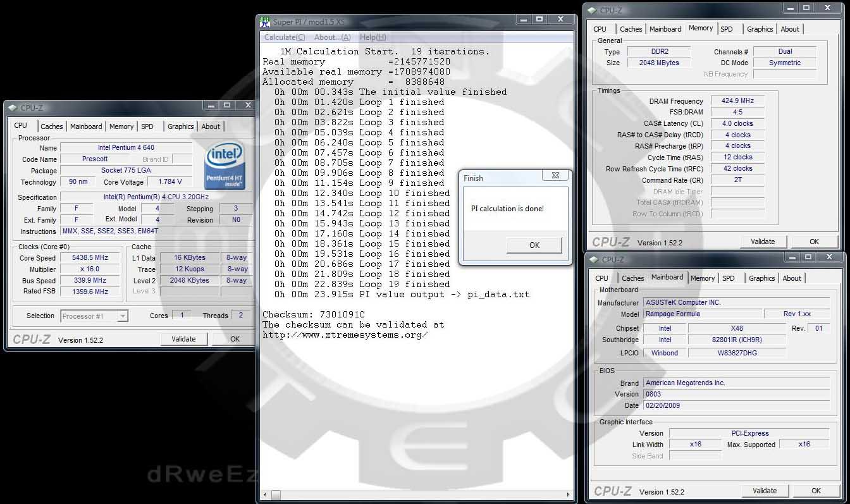Click the FSB:DRAM 4:5 field
Image resolution: width=850 pixels, height=504 pixels.
(737, 112)
